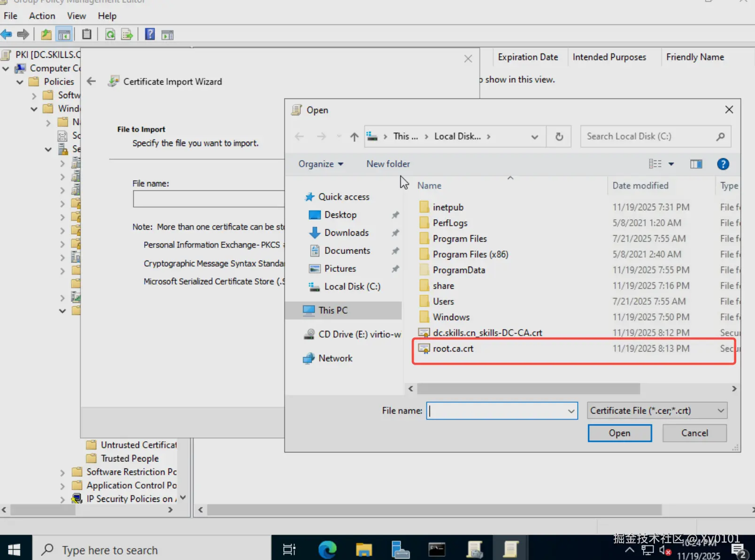Screen dimensions: 755x560
Task: Select the share folder
Action: coord(443,286)
